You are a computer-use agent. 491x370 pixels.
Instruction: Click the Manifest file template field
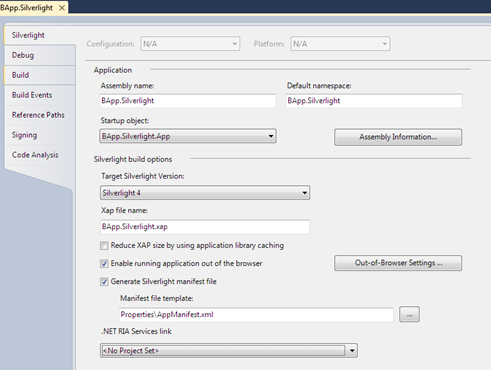(256, 315)
